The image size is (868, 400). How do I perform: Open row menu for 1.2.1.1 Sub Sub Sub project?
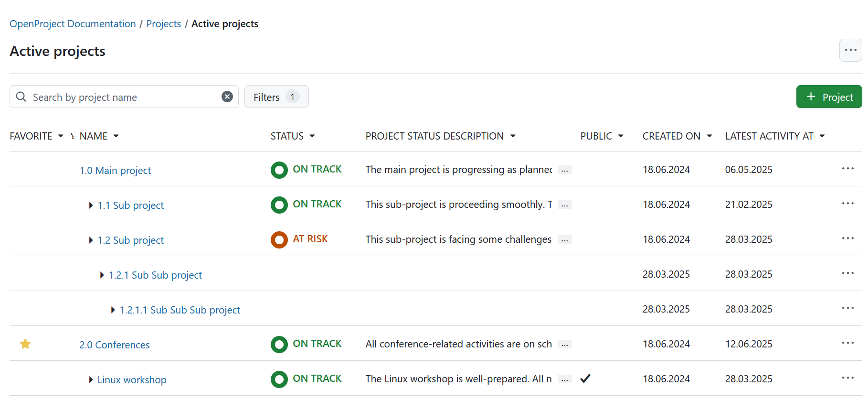click(847, 308)
